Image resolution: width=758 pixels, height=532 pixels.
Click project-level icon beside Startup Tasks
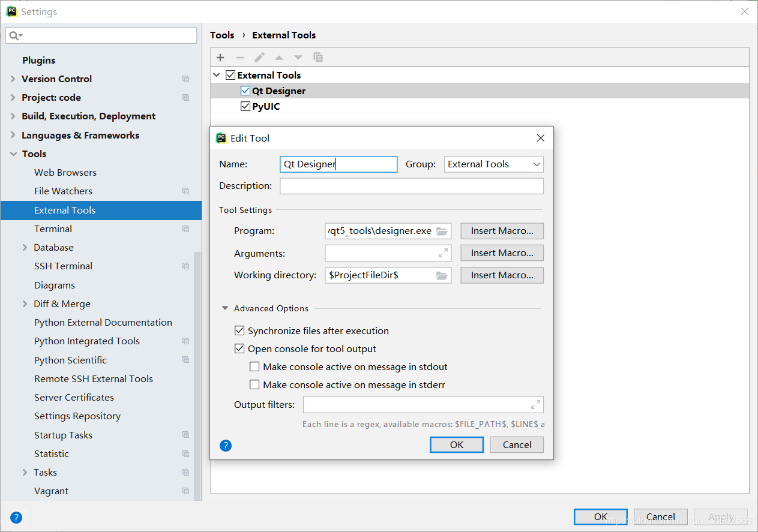(x=185, y=435)
